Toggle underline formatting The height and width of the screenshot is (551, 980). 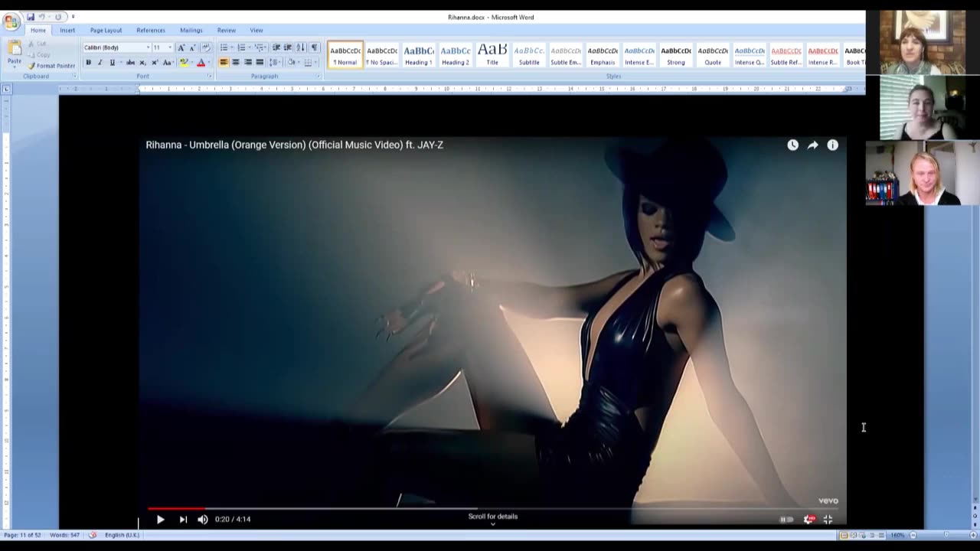tap(113, 63)
